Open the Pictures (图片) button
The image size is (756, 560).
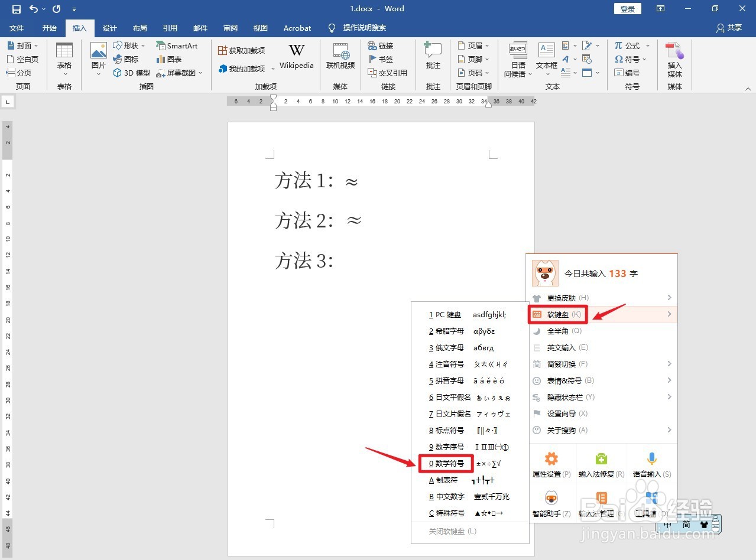(99, 59)
